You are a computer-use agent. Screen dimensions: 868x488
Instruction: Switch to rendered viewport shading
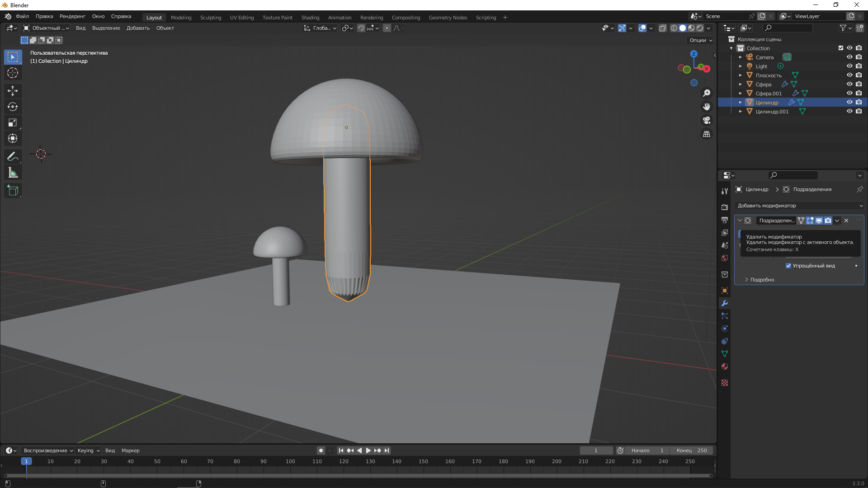[700, 28]
